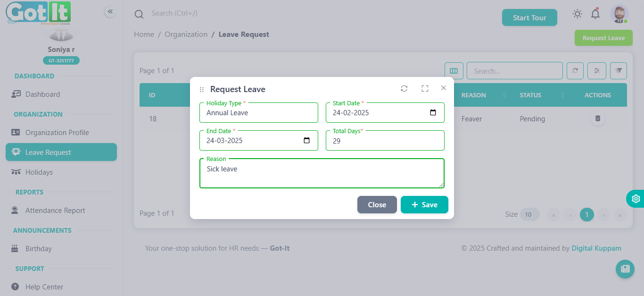Open Holidays in the sidebar
This screenshot has width=644, height=296.
point(39,172)
